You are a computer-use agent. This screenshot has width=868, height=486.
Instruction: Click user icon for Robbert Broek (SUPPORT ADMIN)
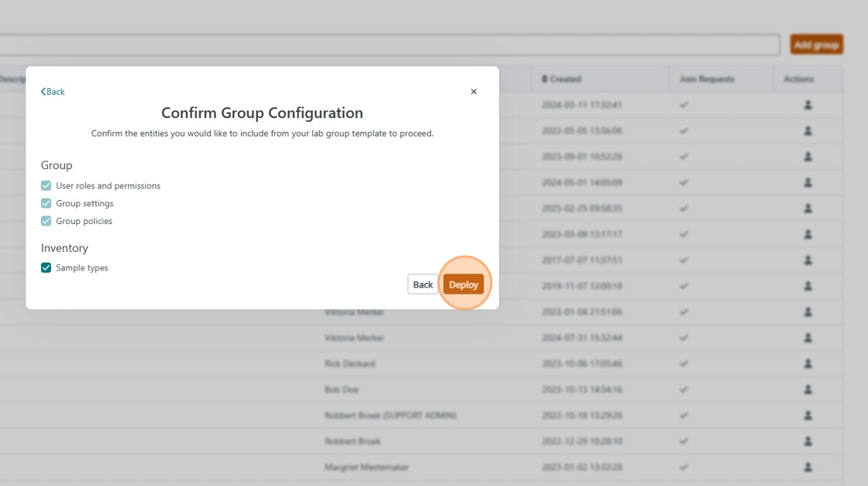point(808,415)
